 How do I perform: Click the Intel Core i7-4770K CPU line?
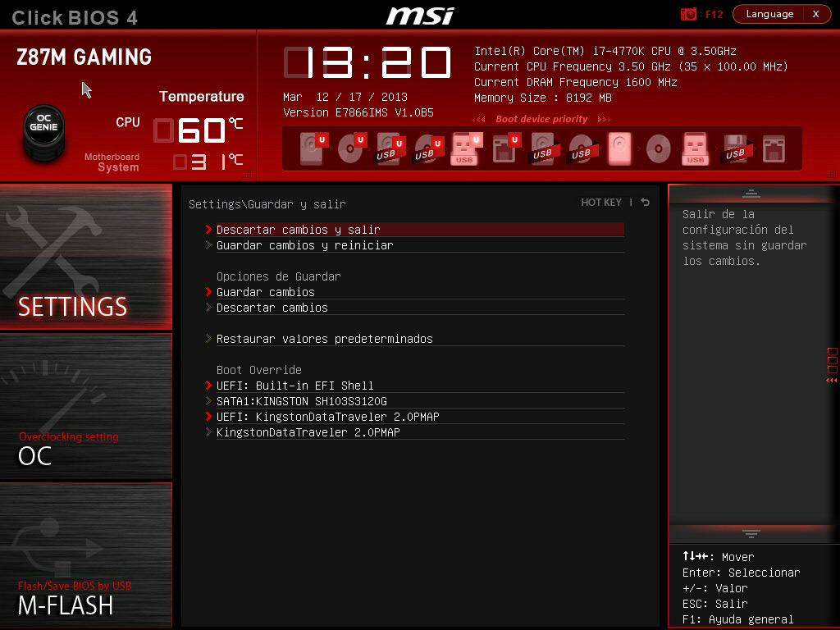[605, 51]
